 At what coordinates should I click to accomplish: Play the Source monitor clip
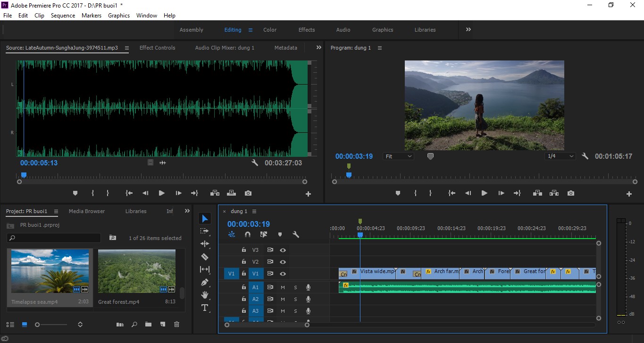click(x=161, y=193)
